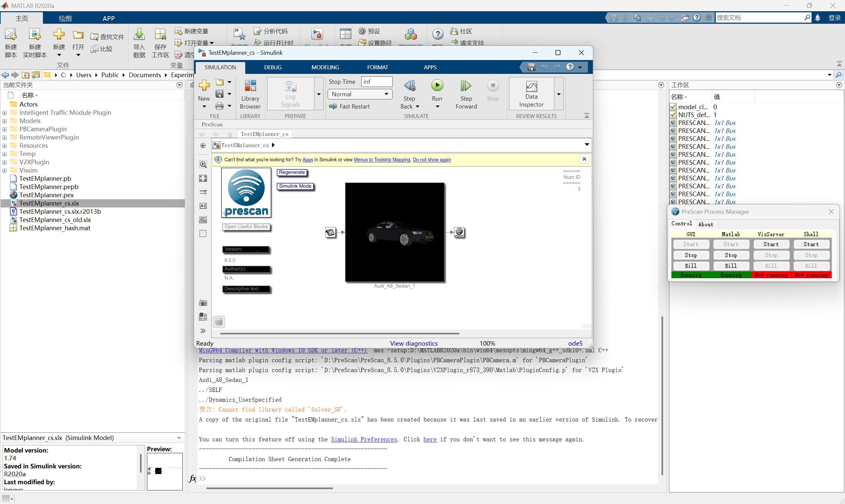Open the Normal simulation mode dropdown
Screen dimensions: 845x504
coord(359,94)
